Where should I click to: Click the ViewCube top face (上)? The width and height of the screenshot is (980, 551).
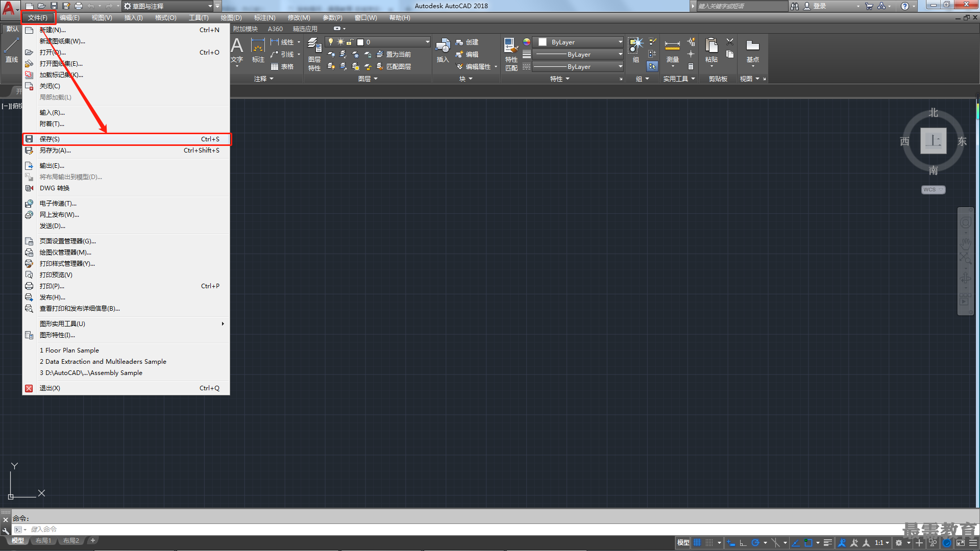click(933, 141)
